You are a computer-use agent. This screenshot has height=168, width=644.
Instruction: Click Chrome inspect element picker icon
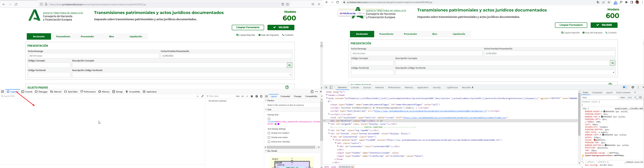(326, 87)
